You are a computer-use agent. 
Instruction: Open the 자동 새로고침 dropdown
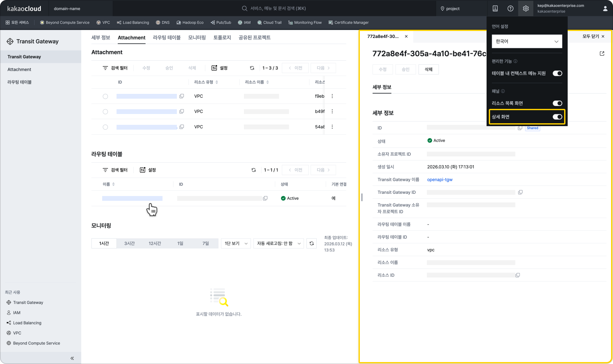coord(278,243)
